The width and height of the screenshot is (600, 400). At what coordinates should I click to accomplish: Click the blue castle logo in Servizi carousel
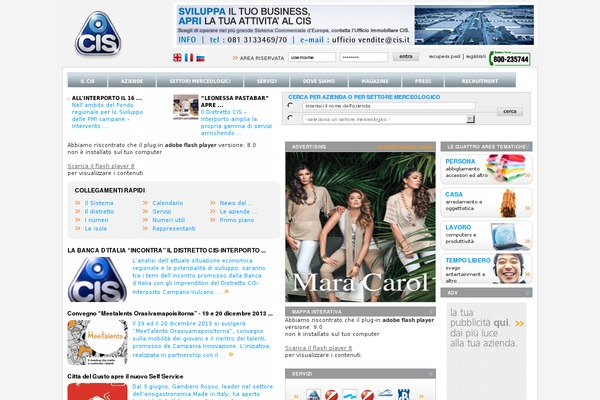coord(404,395)
